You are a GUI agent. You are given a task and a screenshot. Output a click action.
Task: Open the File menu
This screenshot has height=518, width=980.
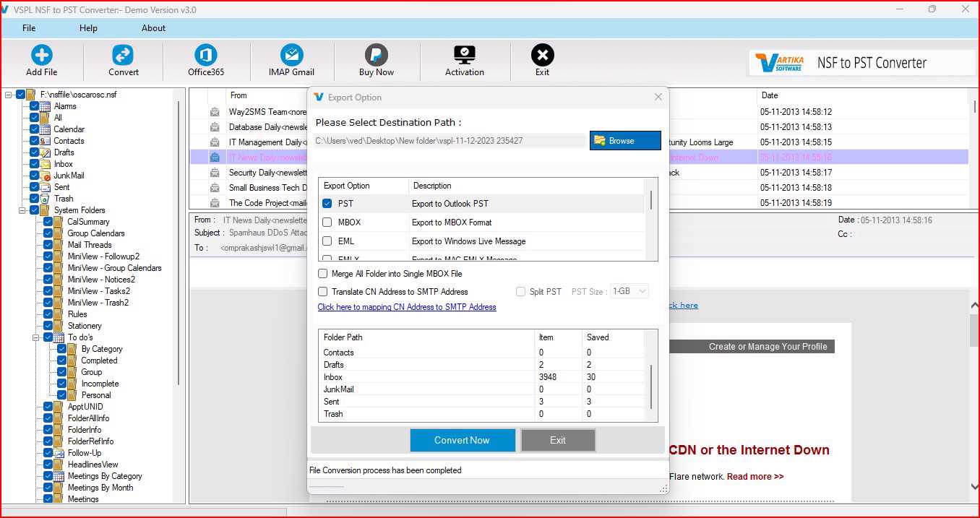[29, 28]
